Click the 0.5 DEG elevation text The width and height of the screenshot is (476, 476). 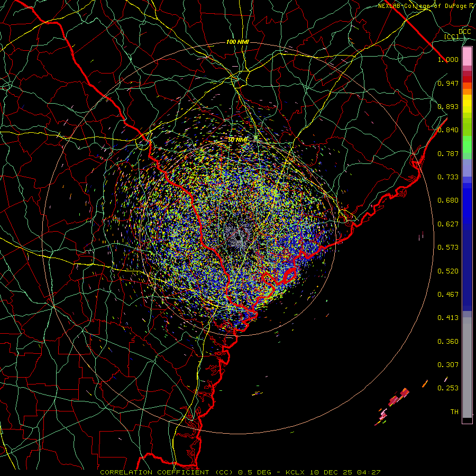[254, 472]
